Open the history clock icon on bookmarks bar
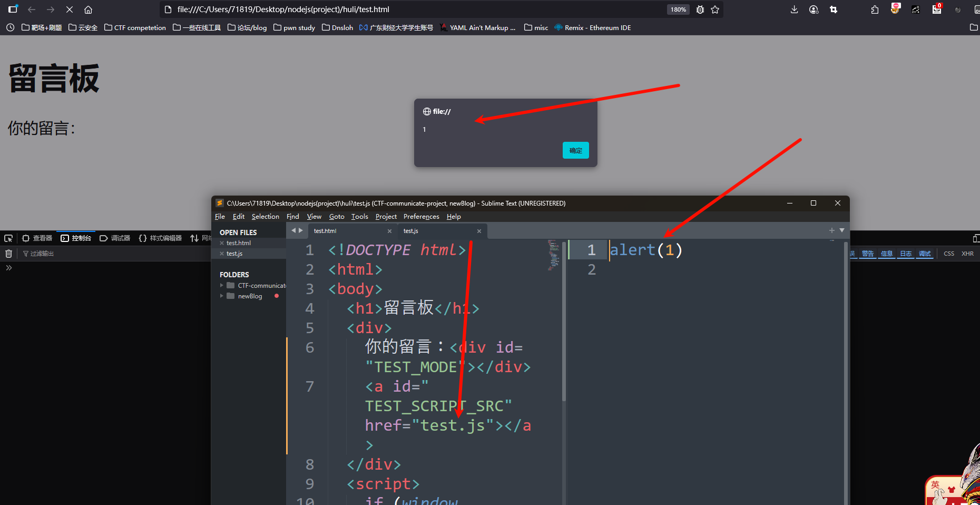Image resolution: width=980 pixels, height=505 pixels. pos(11,27)
